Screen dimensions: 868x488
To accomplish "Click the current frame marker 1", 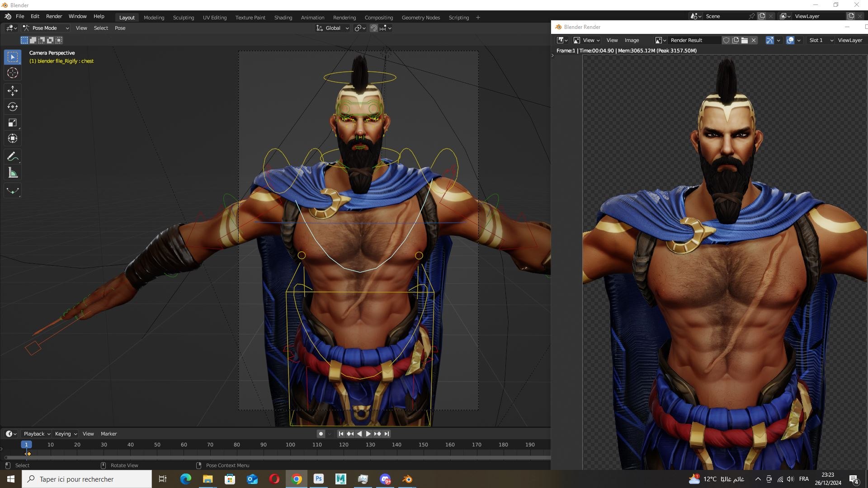I will pos(27,445).
